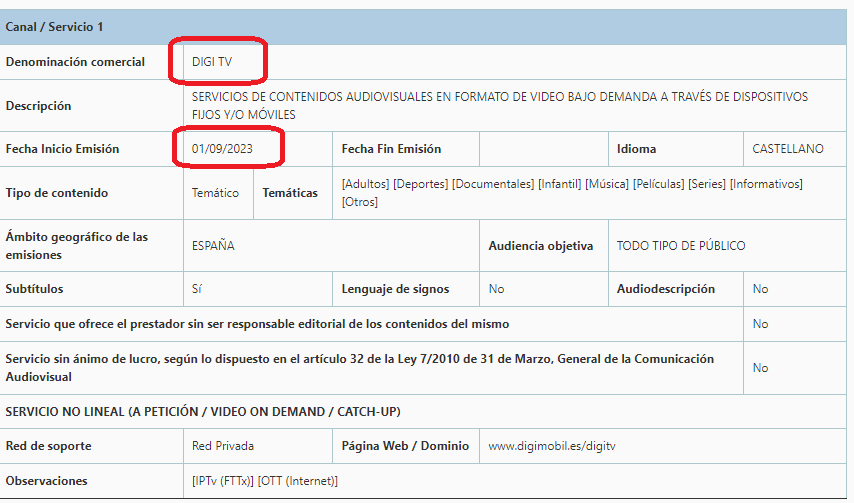Select the 'TODO TIPO DE PÚBLICO' value
This screenshot has width=854, height=503.
pos(681,246)
